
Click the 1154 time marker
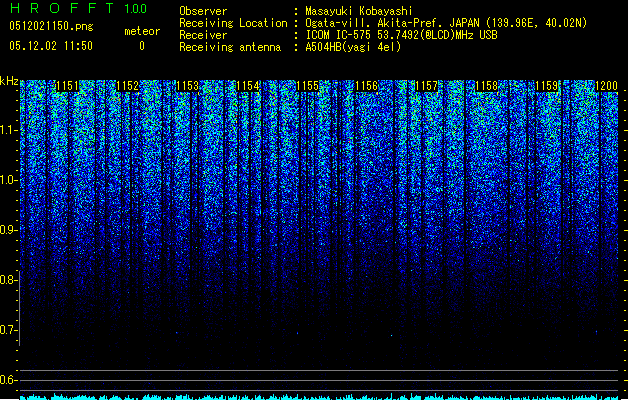[x=248, y=86]
